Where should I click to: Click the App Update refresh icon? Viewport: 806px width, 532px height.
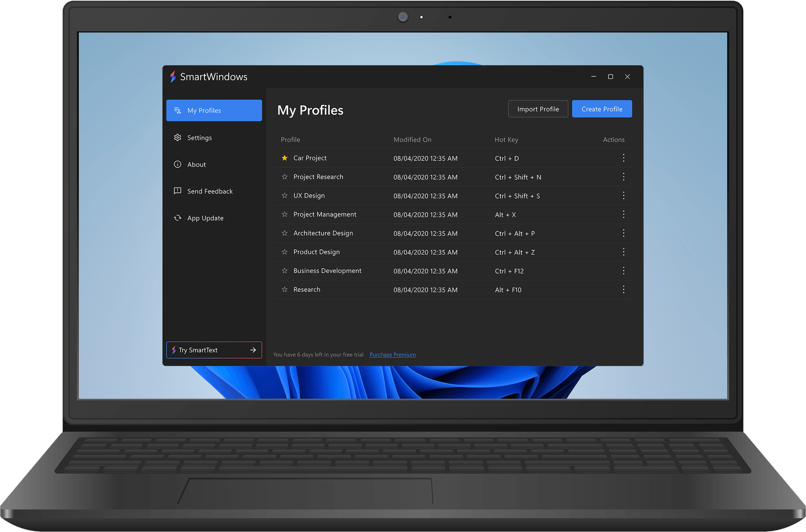[x=177, y=218]
